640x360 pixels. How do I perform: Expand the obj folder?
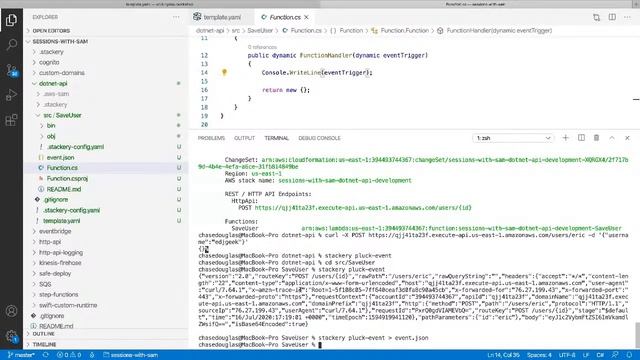click(x=51, y=136)
